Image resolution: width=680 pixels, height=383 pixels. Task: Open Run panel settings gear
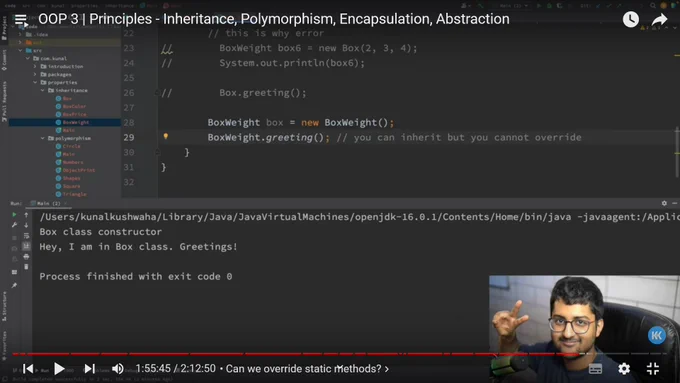coord(664,203)
